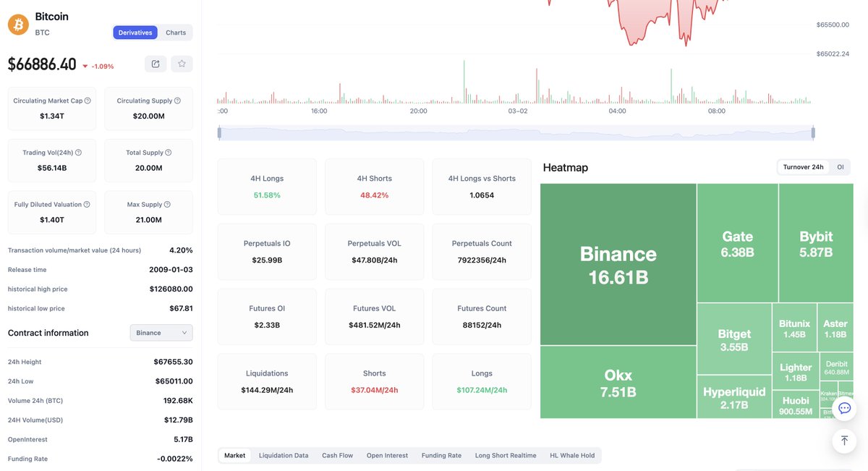This screenshot has height=471, width=868.
Task: Select the Market tab
Action: tap(234, 455)
